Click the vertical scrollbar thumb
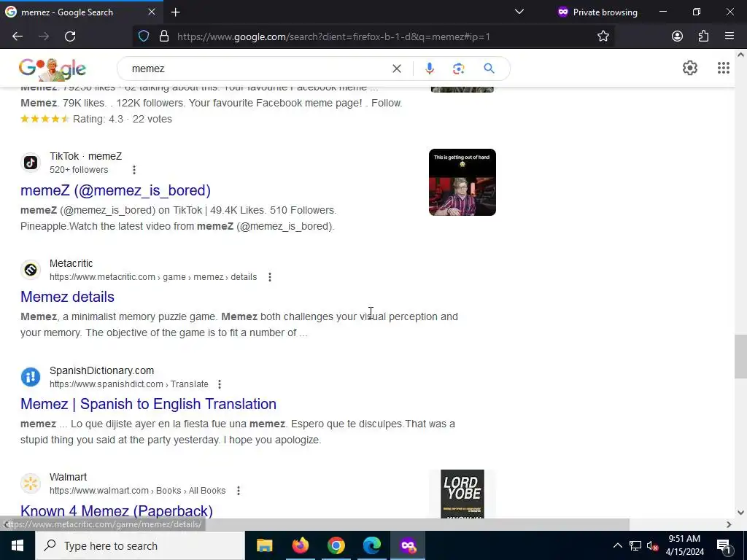747x560 pixels. click(740, 357)
